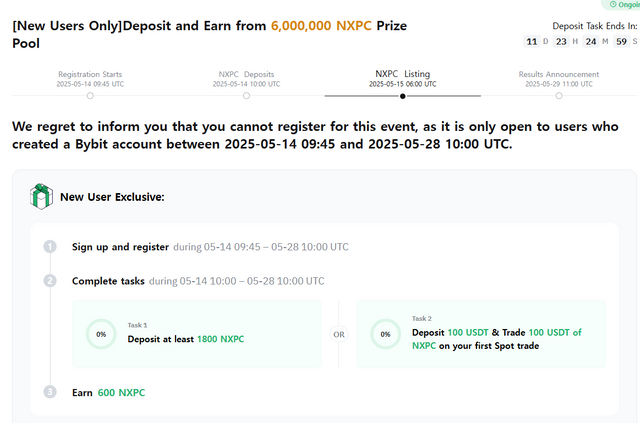Click the step 1 number circle
Screen dimensions: 640x423
tap(50, 247)
